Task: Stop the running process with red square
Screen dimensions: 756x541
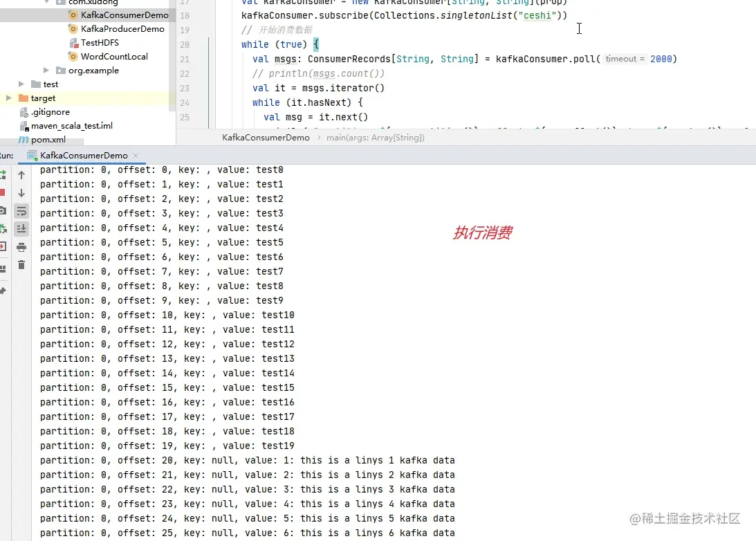Action: [2, 193]
